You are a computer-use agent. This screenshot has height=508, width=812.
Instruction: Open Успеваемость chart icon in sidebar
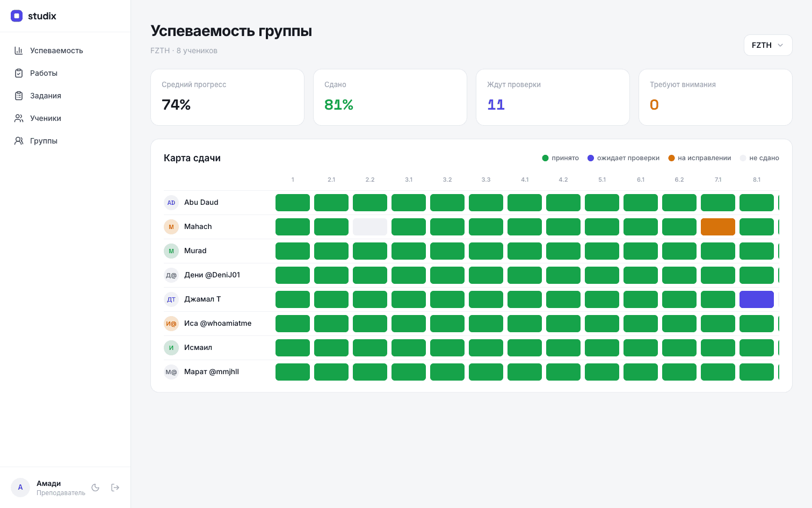(19, 51)
